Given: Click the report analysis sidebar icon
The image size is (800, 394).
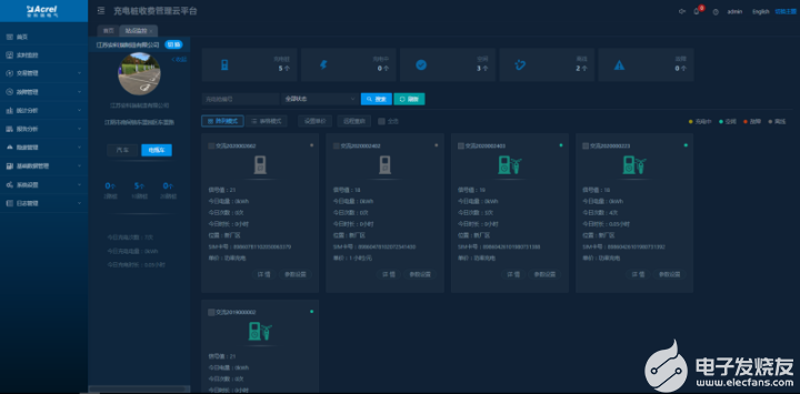Looking at the screenshot, I should click(x=9, y=129).
